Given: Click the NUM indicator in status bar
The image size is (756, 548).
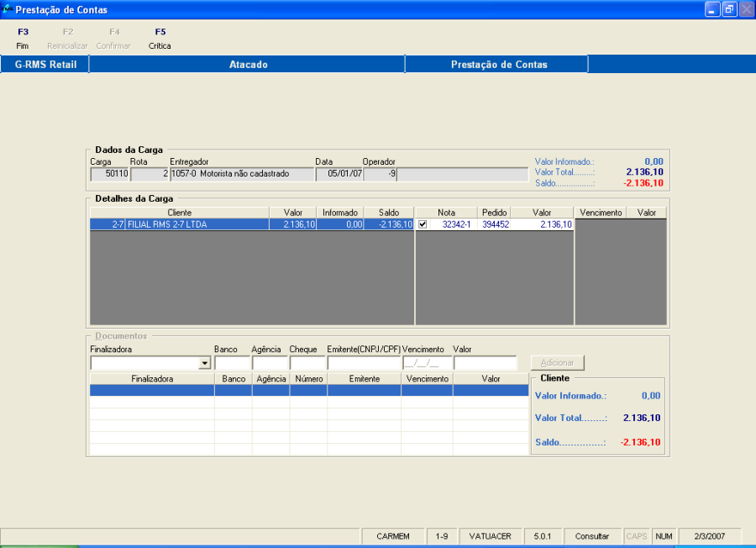Looking at the screenshot, I should point(664,536).
